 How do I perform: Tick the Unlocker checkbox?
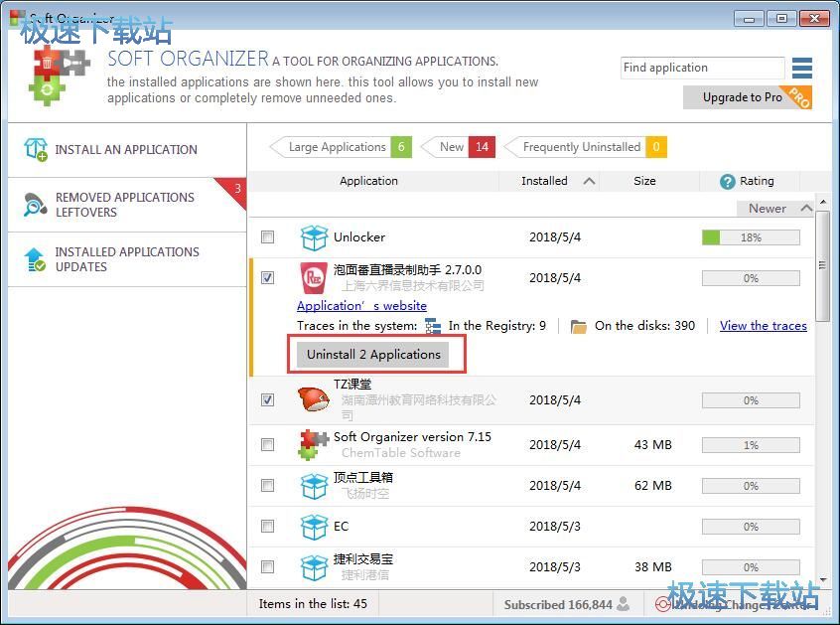[267, 236]
